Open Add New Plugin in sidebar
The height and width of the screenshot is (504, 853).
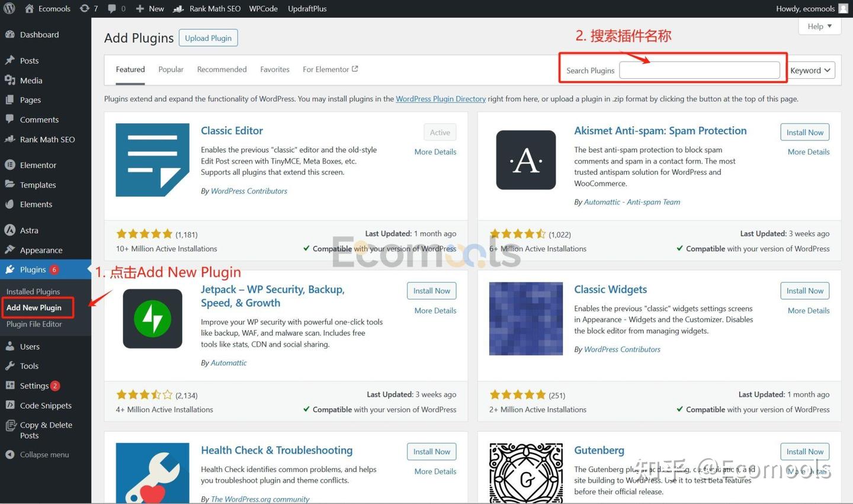(x=34, y=307)
